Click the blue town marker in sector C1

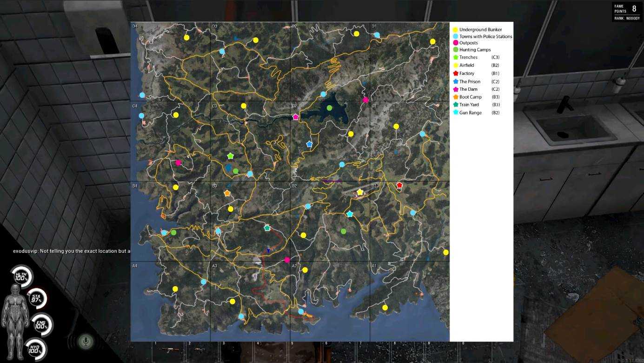[422, 134]
